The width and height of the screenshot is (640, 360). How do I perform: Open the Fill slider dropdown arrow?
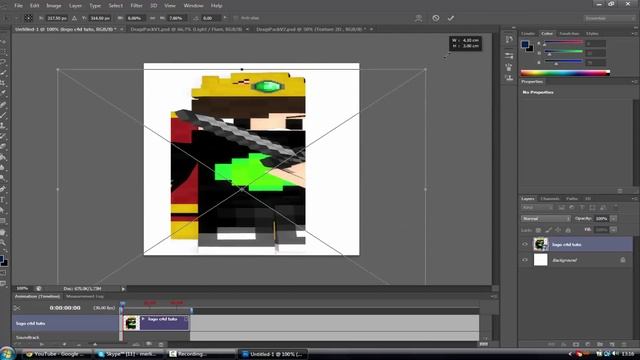click(x=613, y=230)
